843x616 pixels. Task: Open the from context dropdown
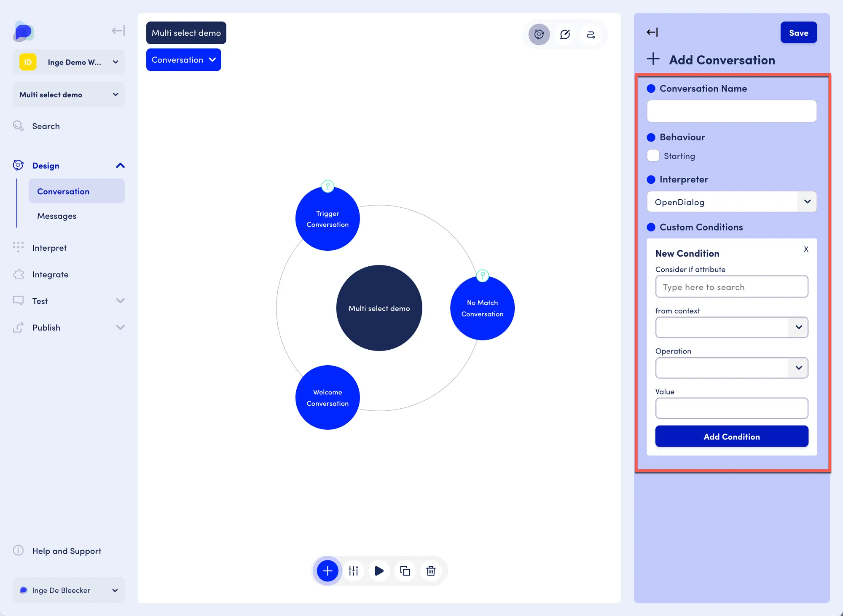click(732, 327)
